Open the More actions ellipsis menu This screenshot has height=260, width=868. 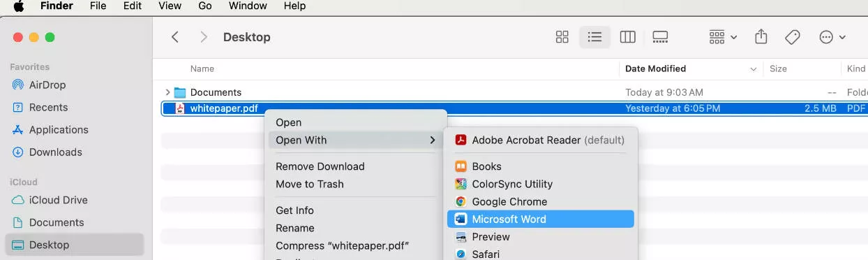[x=832, y=37]
